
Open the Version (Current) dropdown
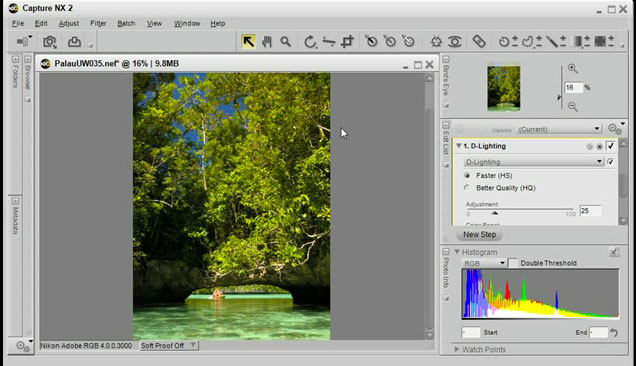pos(559,129)
